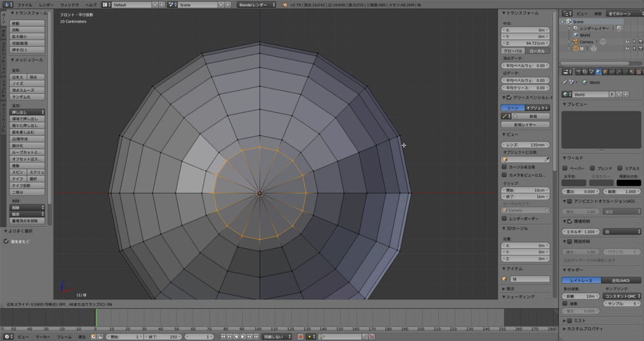The height and width of the screenshot is (341, 644).
Task: Toggle the 環境照明 checkbox
Action: point(570,221)
